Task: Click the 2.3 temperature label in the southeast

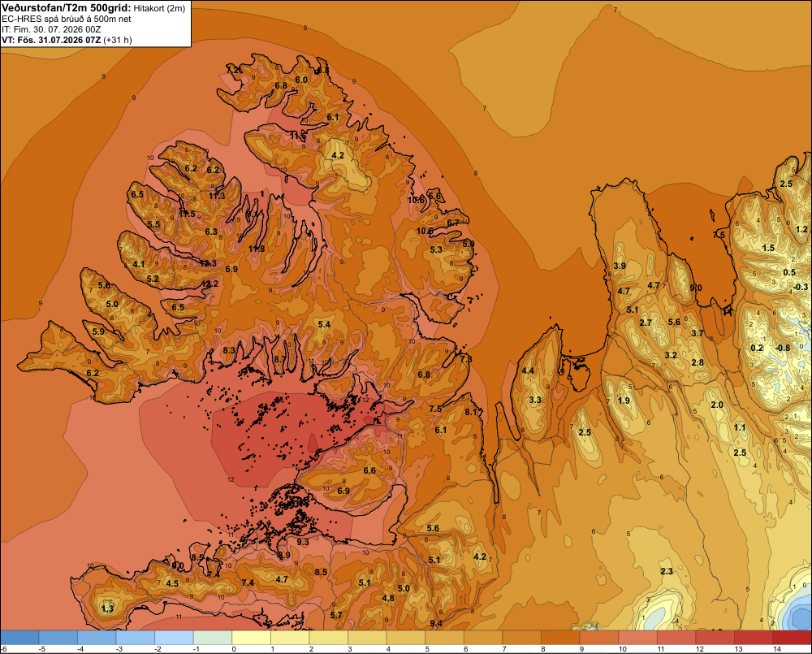Action: pos(667,571)
